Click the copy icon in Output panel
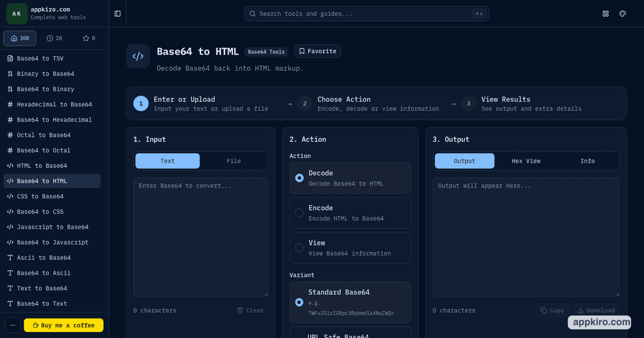The height and width of the screenshot is (338, 644). click(x=544, y=310)
